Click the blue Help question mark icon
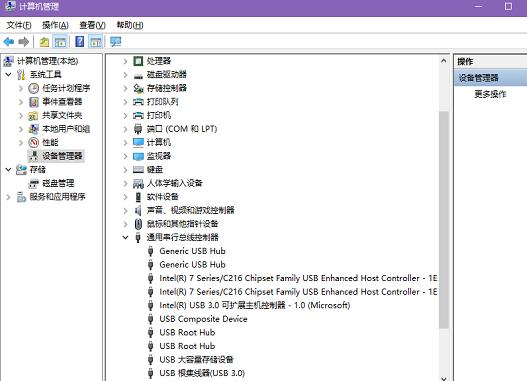 (x=80, y=42)
